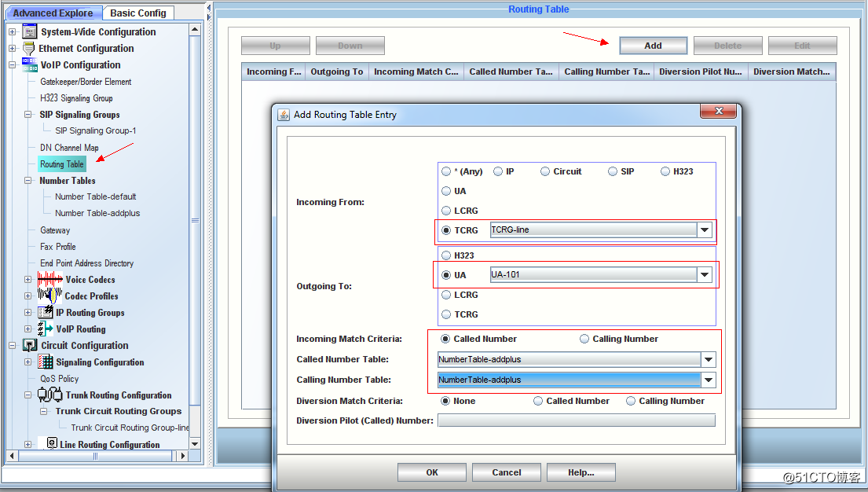Click the Outgoing To column header
Image resolution: width=868 pixels, height=492 pixels.
[x=336, y=72]
